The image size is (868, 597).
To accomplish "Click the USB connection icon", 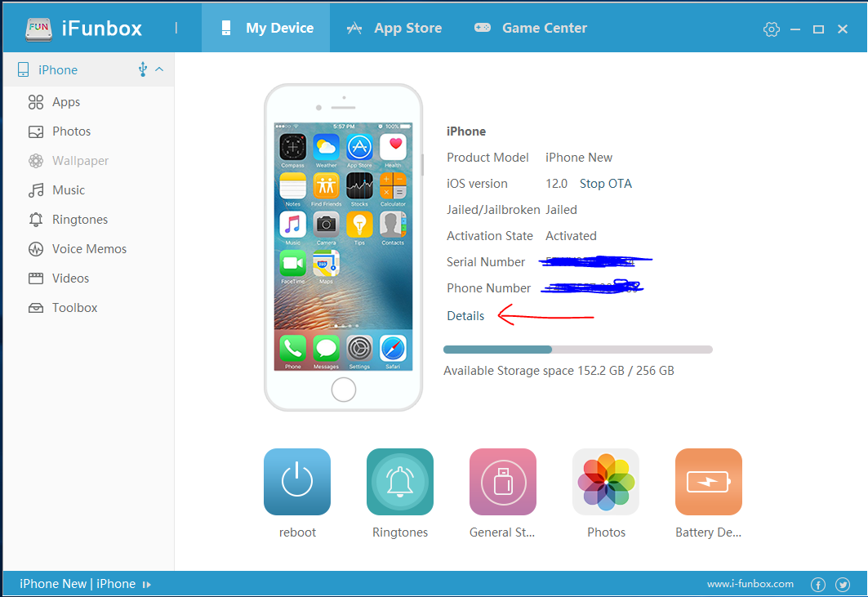I will [x=143, y=69].
